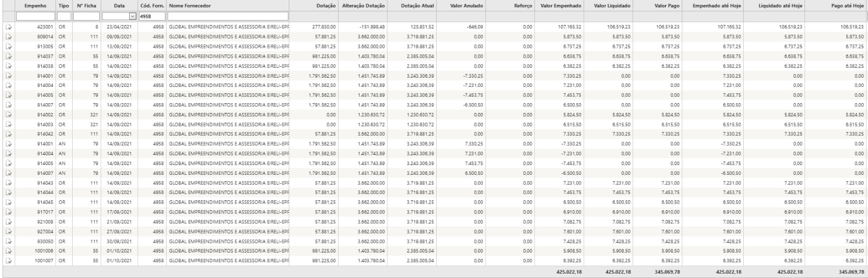Open detail icon for empenho 930050
This screenshot has width=868, height=278.
[9, 242]
